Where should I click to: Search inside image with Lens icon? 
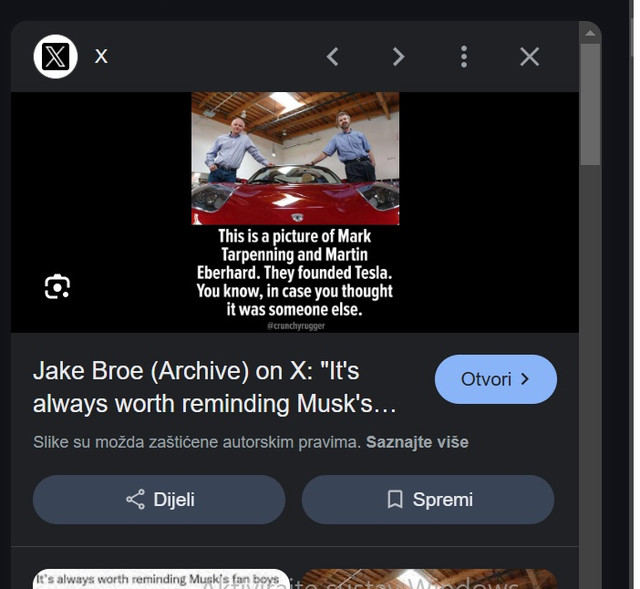tap(57, 287)
